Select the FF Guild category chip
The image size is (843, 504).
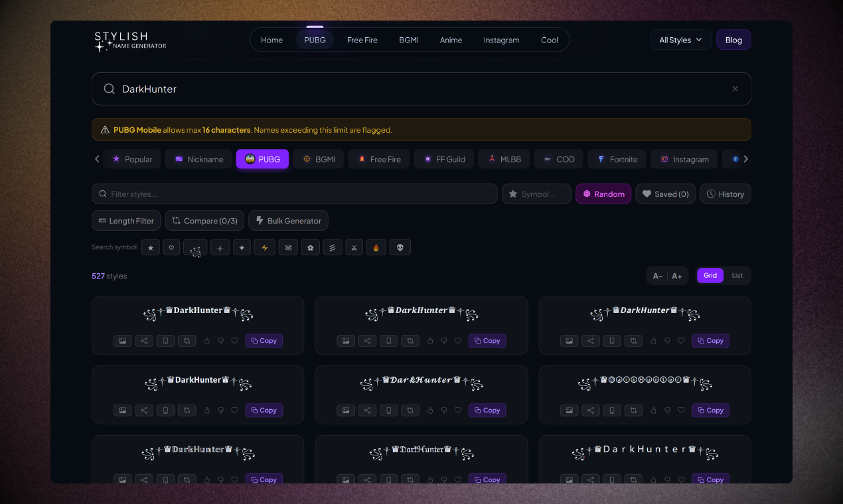(444, 159)
